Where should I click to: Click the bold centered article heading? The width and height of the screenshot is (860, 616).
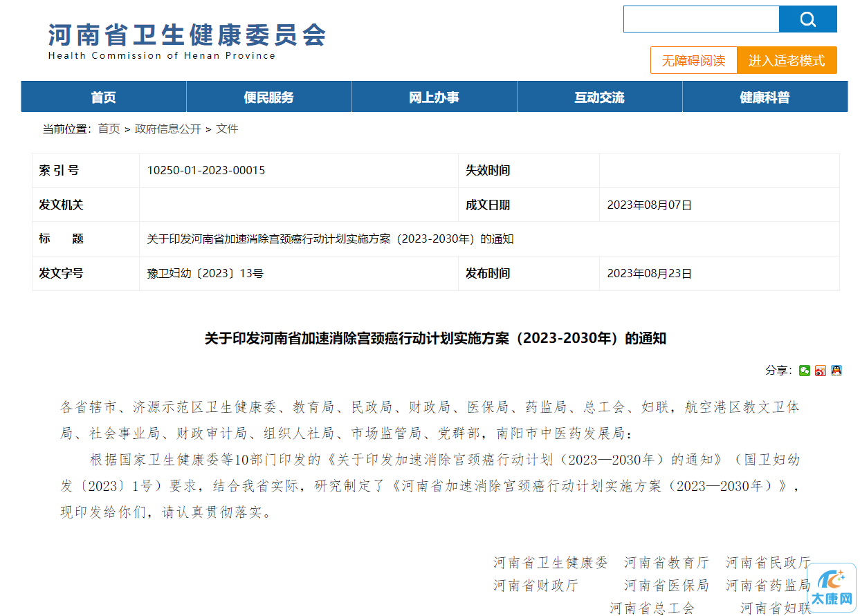click(x=435, y=338)
